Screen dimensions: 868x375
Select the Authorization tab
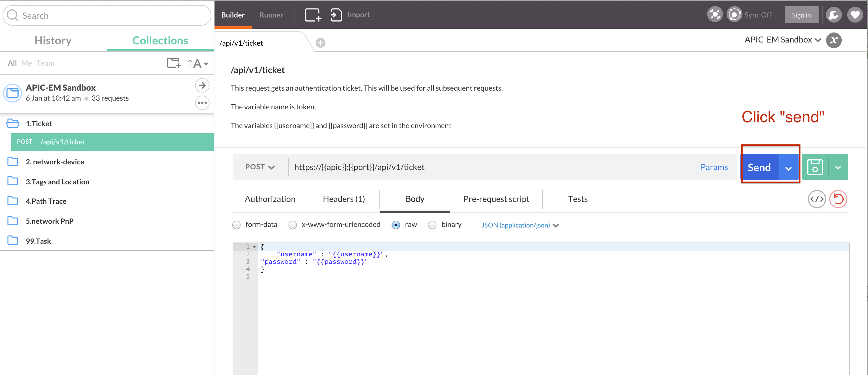270,199
